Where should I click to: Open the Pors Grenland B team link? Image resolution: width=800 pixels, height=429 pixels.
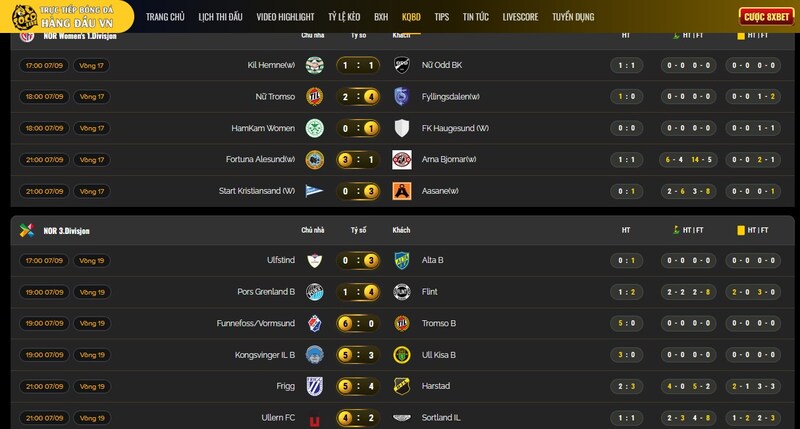[x=266, y=292]
